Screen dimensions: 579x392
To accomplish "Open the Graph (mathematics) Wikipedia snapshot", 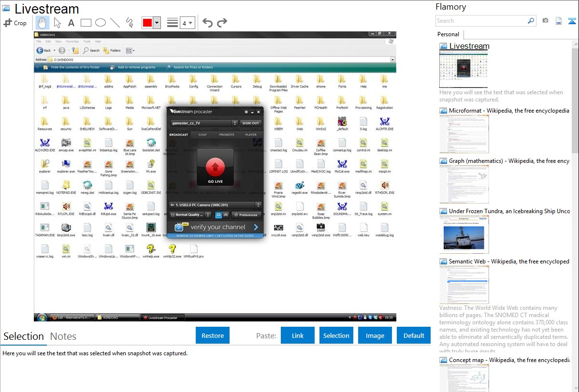I will [x=509, y=161].
